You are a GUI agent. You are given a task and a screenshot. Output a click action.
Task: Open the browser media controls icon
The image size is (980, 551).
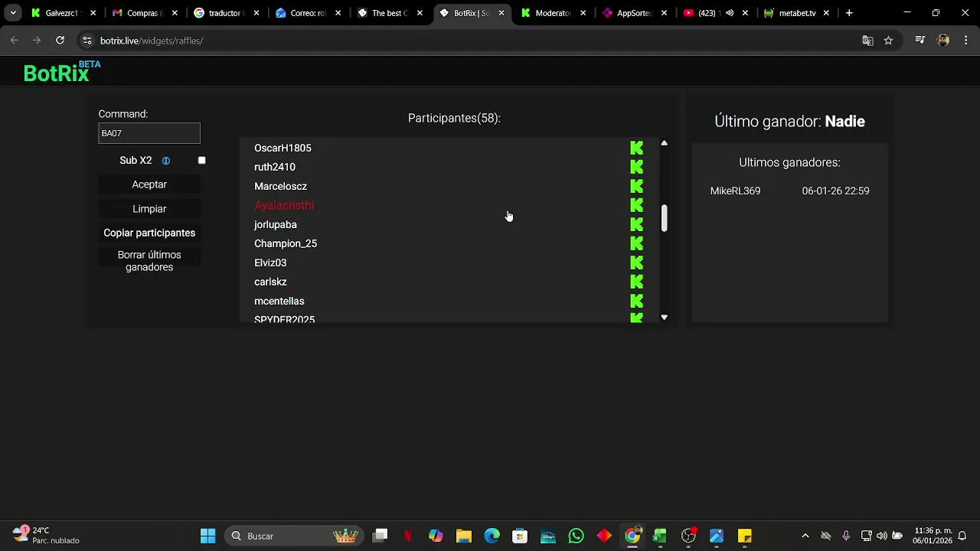coord(920,41)
